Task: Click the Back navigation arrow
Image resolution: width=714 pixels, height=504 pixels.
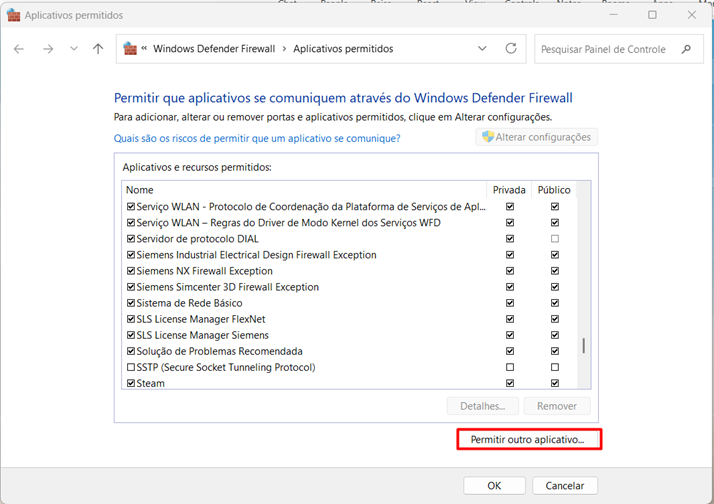Action: 20,49
